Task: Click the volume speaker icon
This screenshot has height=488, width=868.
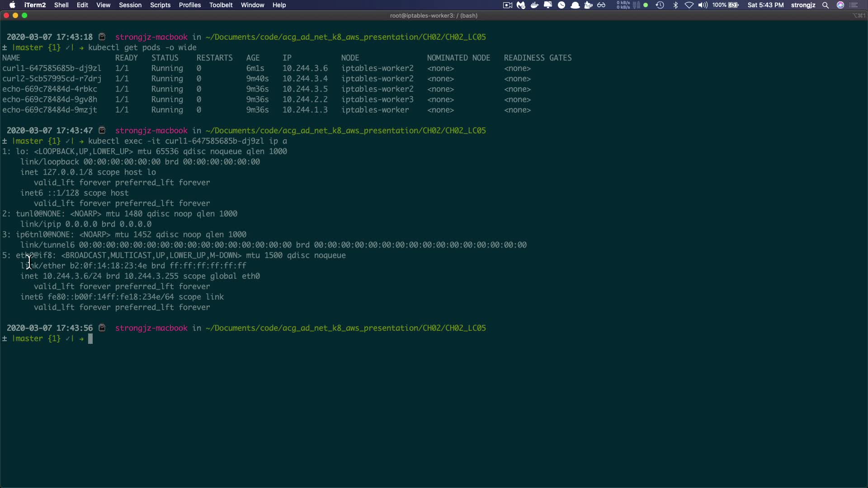Action: click(x=703, y=5)
